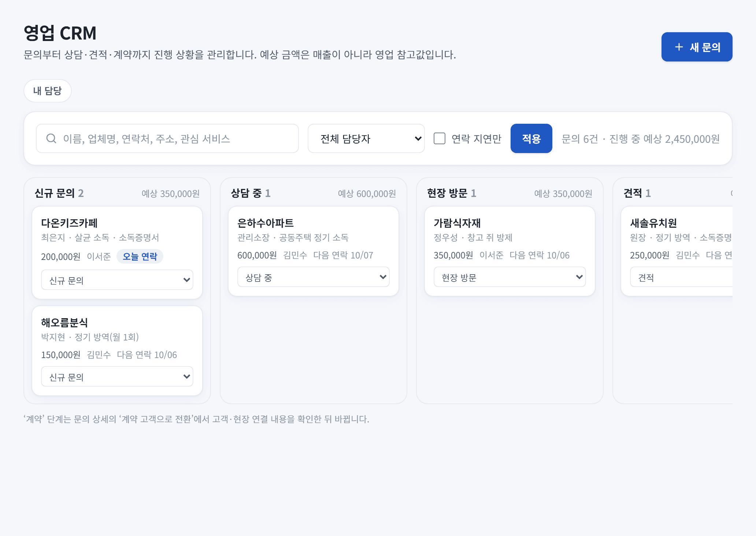The image size is (756, 536).
Task: Click the 영업 CRM page title
Action: (60, 33)
